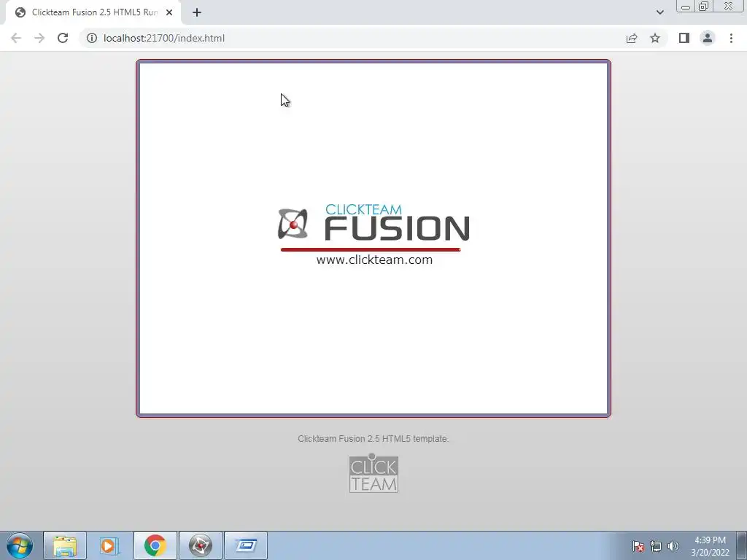Open the network icon in the system tray
747x560 pixels.
(x=656, y=546)
